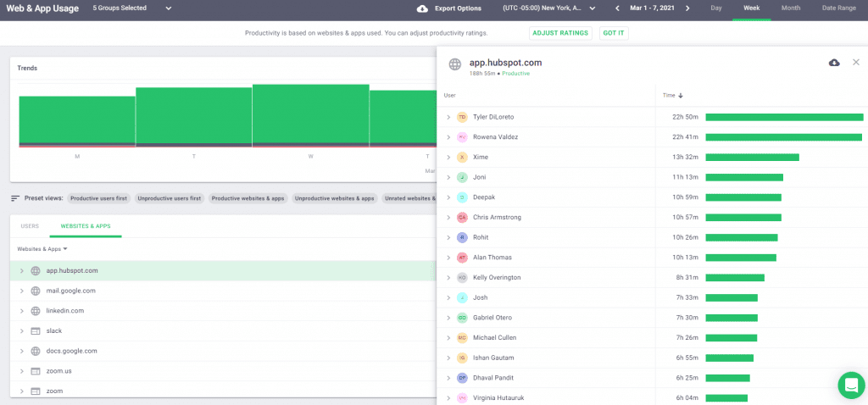Click the globe icon for app.hubspot.com row

point(36,271)
